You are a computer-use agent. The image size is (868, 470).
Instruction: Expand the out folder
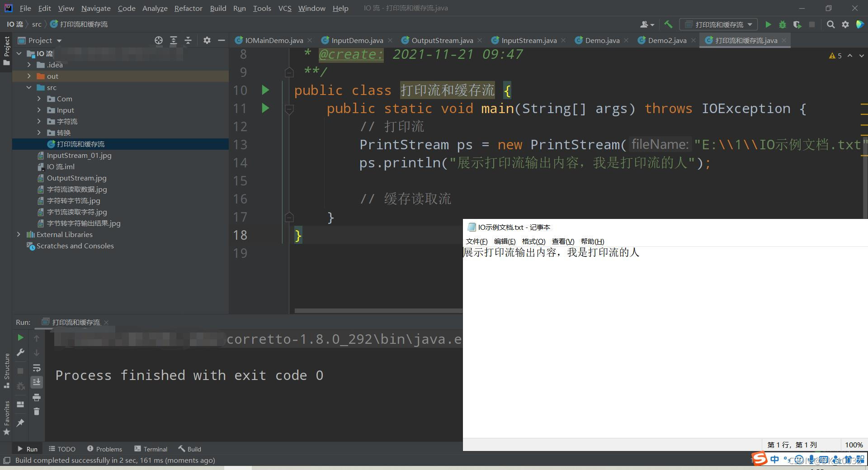(x=29, y=76)
